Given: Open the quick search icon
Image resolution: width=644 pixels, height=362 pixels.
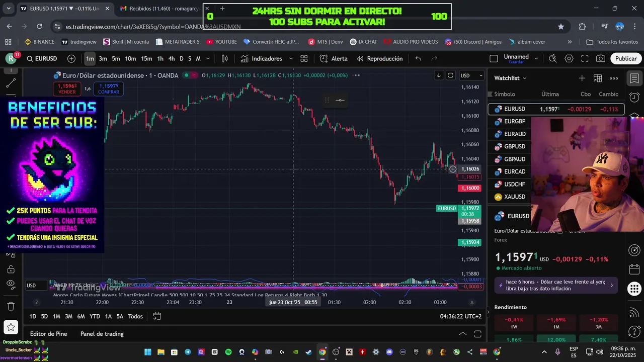Looking at the screenshot, I should [553, 59].
